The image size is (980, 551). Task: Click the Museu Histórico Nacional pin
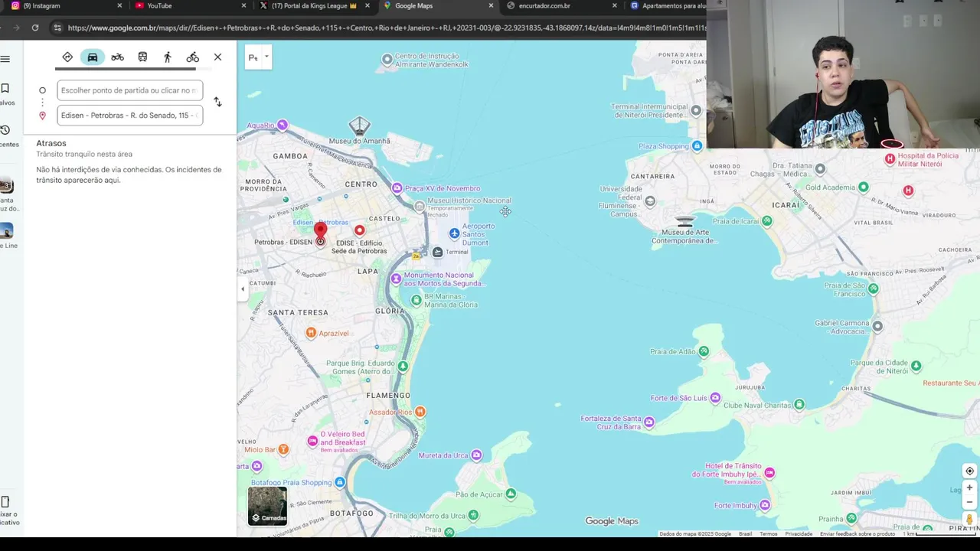419,206
